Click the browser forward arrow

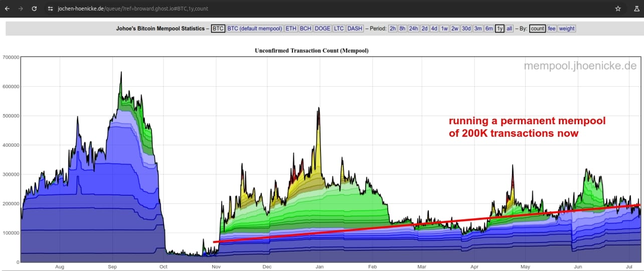(21, 9)
